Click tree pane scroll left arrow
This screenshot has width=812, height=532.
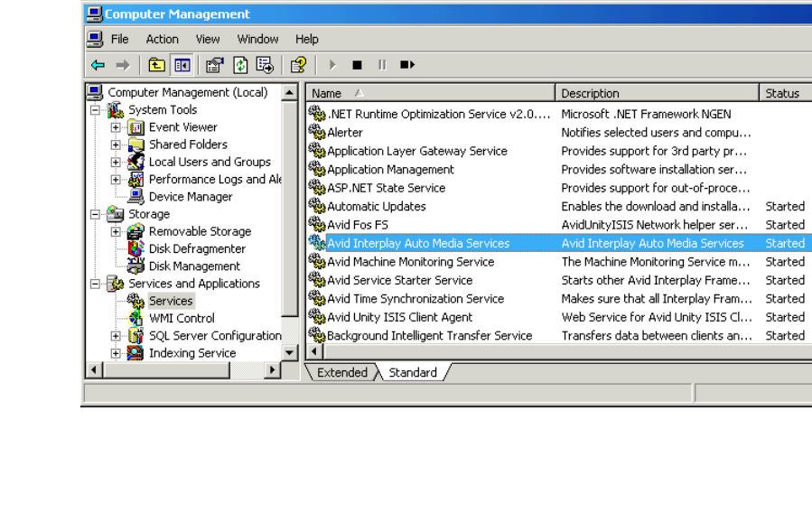pyautogui.click(x=94, y=369)
